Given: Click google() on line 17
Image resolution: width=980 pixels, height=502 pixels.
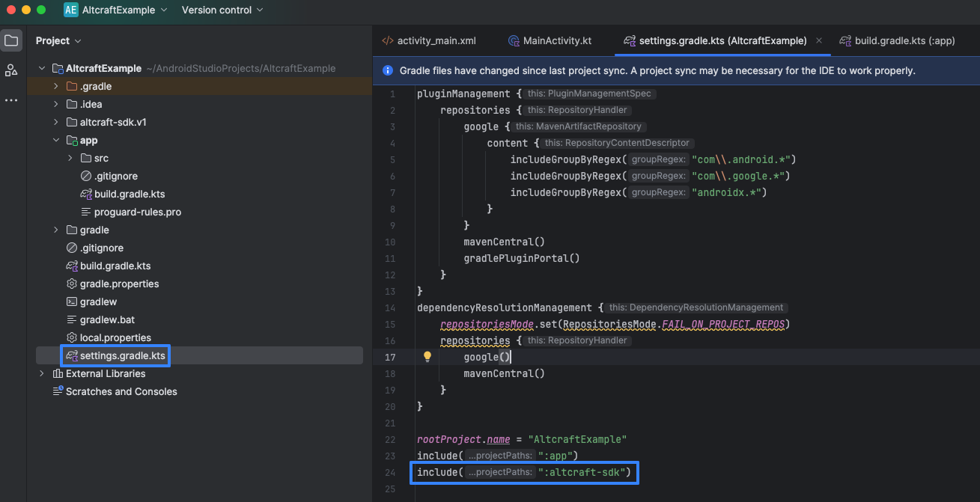Looking at the screenshot, I should [x=487, y=357].
